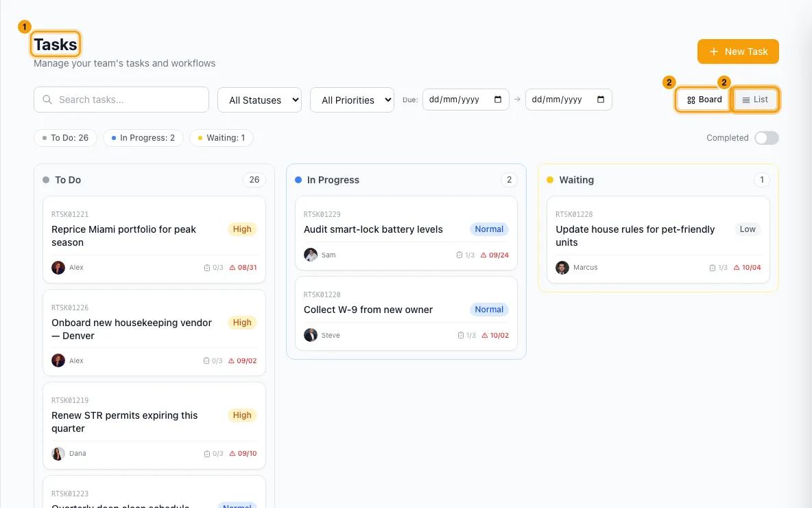Click High badge on Reprice Miami card
The width and height of the screenshot is (812, 508).
(x=242, y=229)
